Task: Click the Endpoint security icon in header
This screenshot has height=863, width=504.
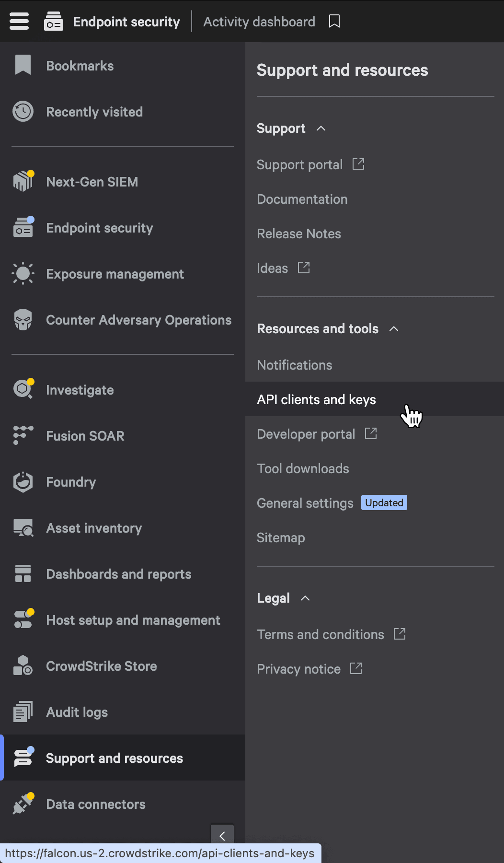Action: coord(54,21)
